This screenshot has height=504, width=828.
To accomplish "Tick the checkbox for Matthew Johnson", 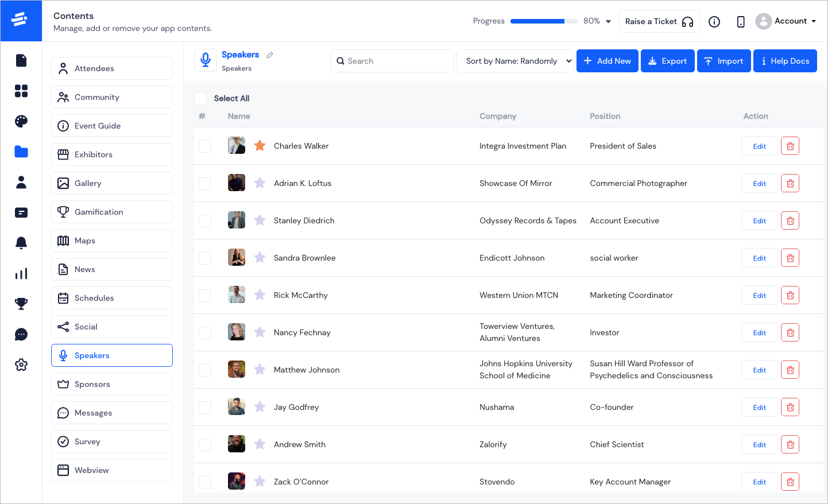I will pos(205,370).
